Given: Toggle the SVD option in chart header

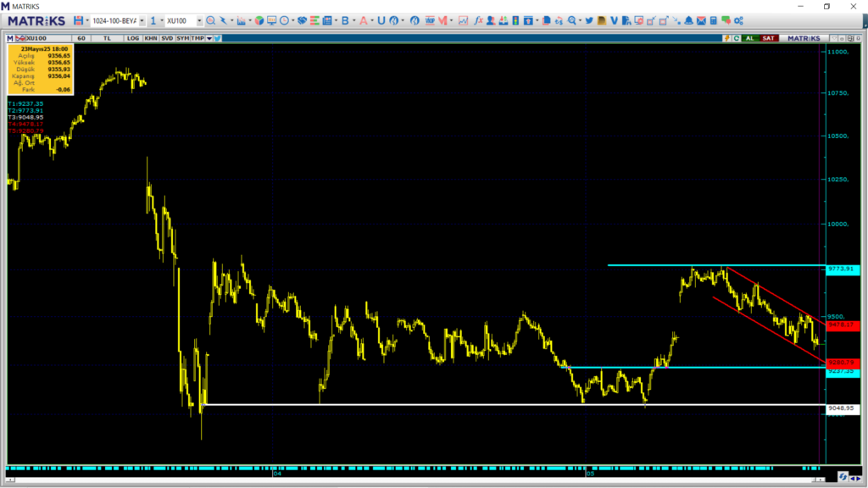Looking at the screenshot, I should 167,38.
